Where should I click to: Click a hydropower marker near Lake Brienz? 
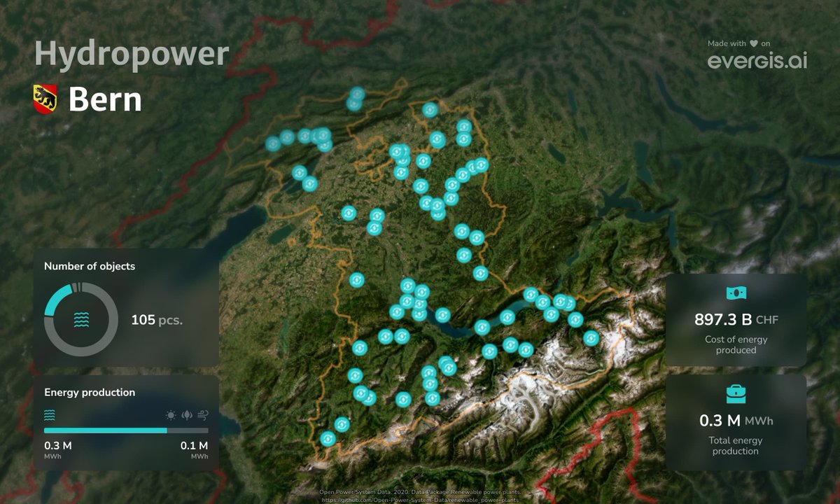click(x=508, y=318)
